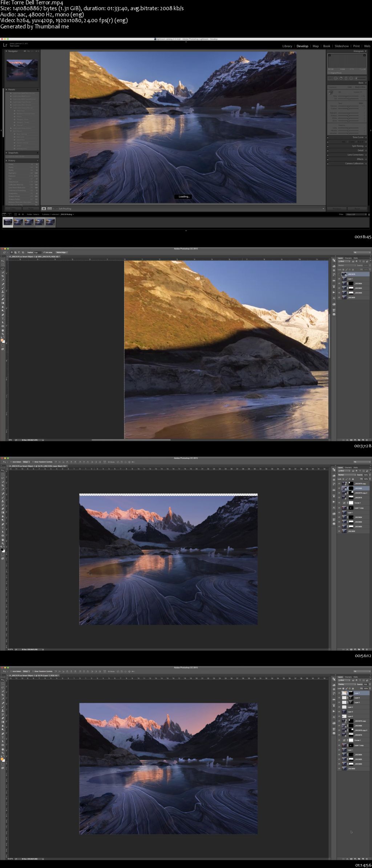Click foreground color swatch in the 01:14:56 frame
The width and height of the screenshot is (372, 868).
(2, 759)
